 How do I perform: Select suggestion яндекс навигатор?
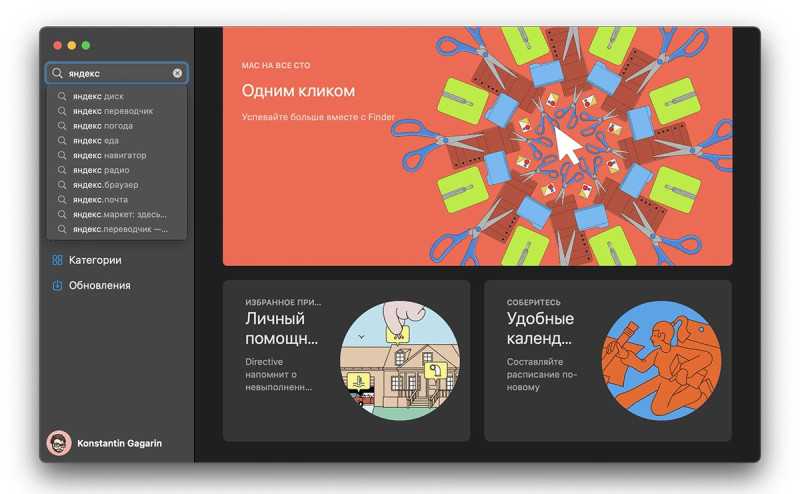point(116,155)
